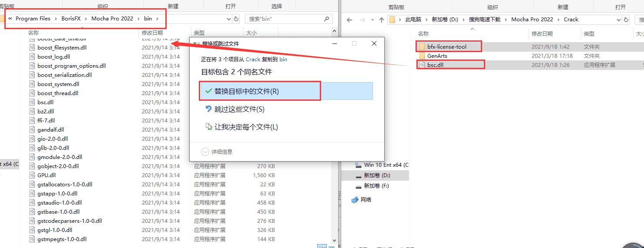The width and height of the screenshot is (644, 248).
Task: Select gobject-2.0-0.dll file
Action: (x=58, y=166)
